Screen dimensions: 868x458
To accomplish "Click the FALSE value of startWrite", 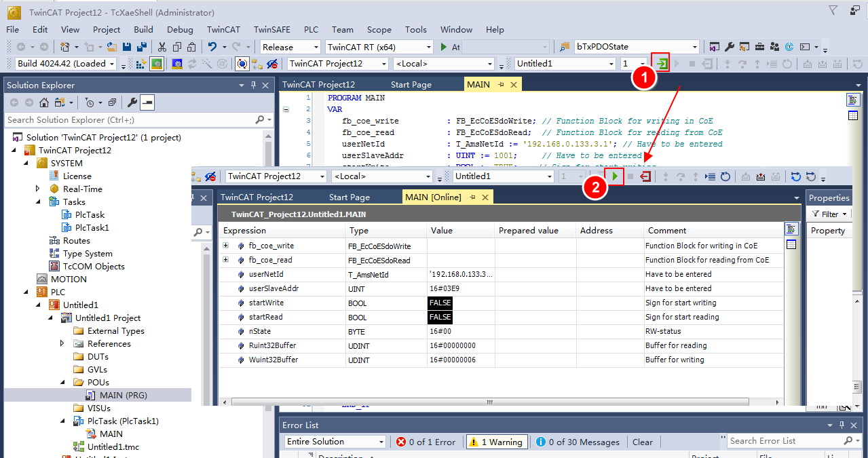I will click(x=440, y=303).
